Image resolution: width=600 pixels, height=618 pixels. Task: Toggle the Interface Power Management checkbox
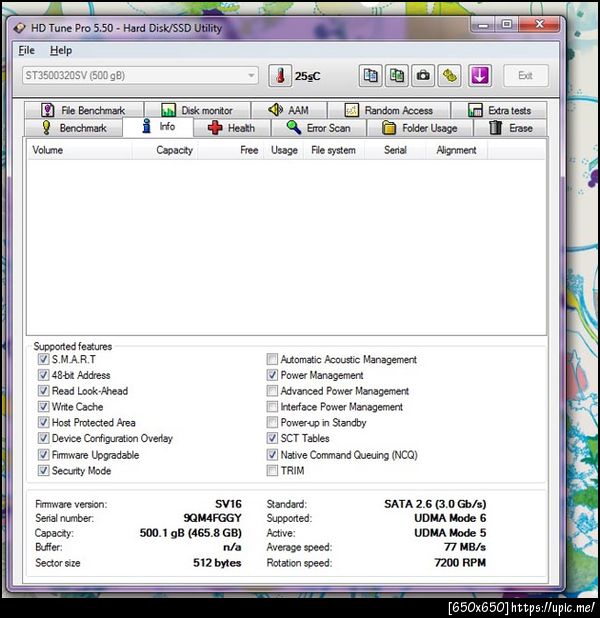272,406
